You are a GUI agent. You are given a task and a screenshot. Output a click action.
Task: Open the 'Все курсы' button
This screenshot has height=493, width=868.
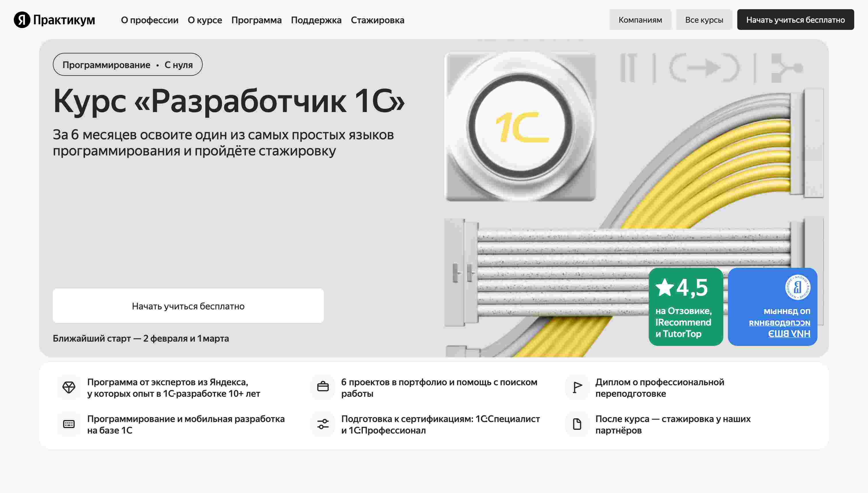coord(704,20)
